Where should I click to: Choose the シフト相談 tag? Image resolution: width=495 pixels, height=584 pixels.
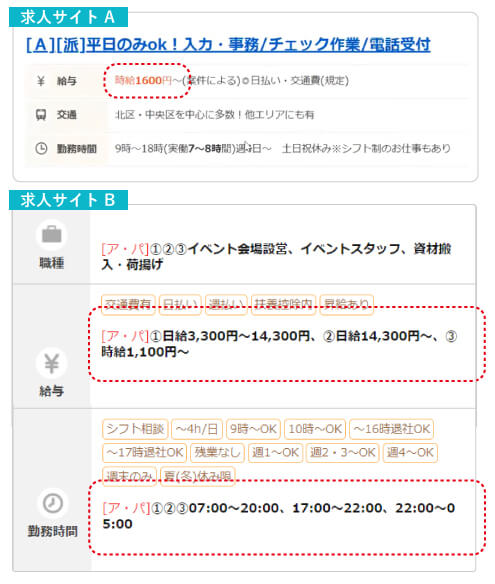click(135, 429)
